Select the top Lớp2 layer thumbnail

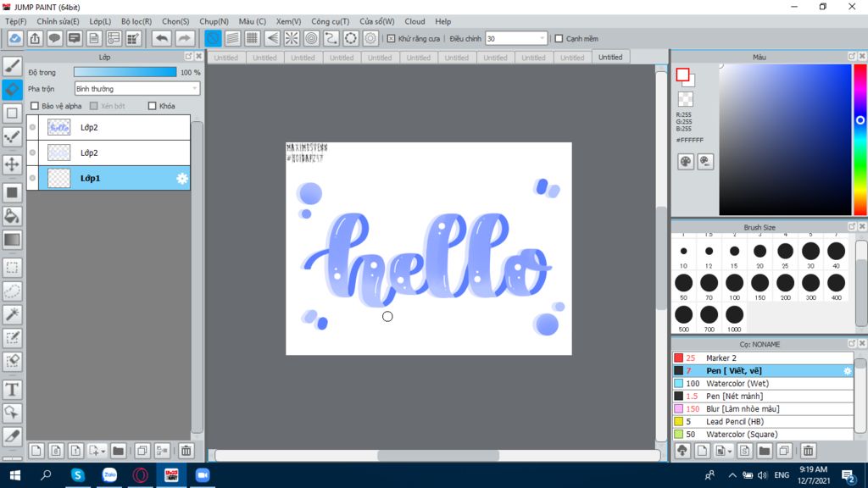coord(58,127)
